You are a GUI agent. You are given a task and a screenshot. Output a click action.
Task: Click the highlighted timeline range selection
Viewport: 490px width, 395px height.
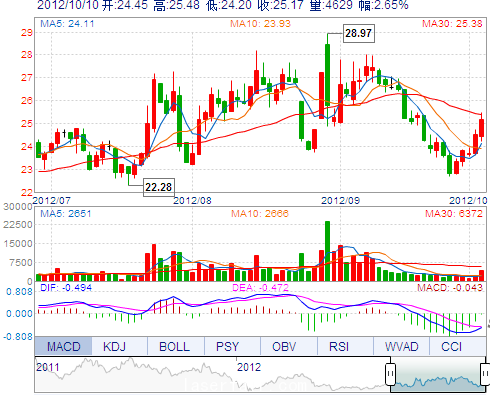click(x=438, y=375)
